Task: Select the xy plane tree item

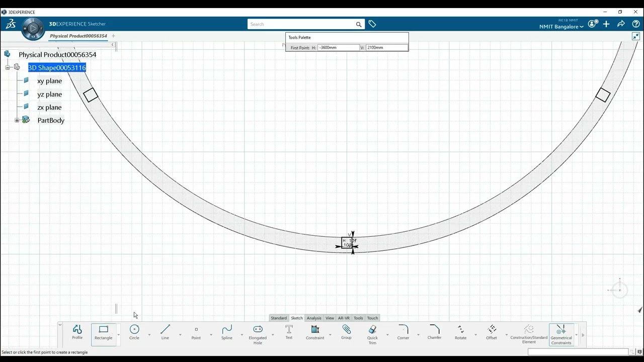Action: coord(49,81)
